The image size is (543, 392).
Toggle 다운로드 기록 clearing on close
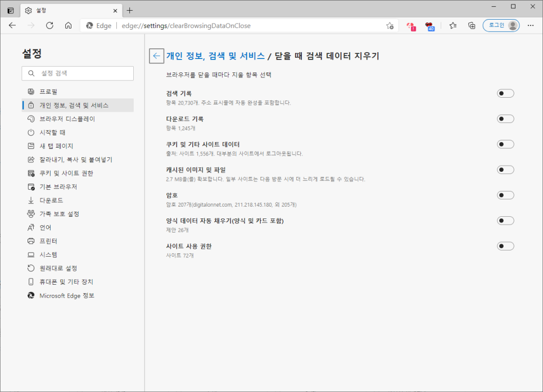click(505, 118)
